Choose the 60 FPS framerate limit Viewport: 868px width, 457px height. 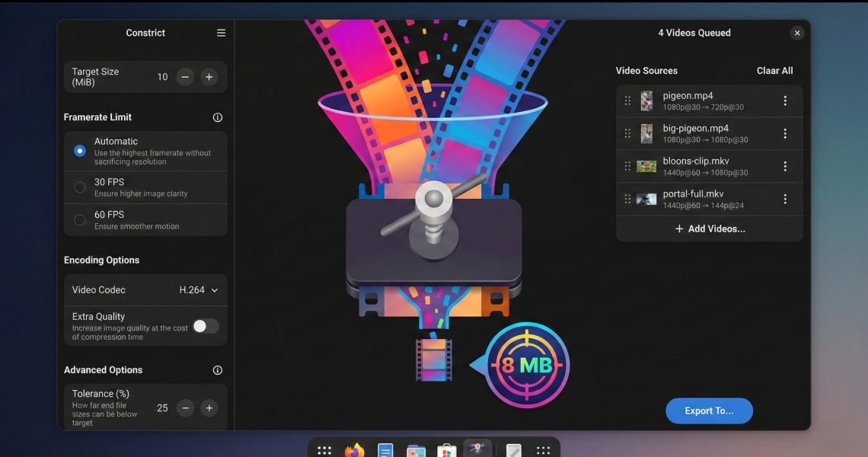pyautogui.click(x=80, y=220)
